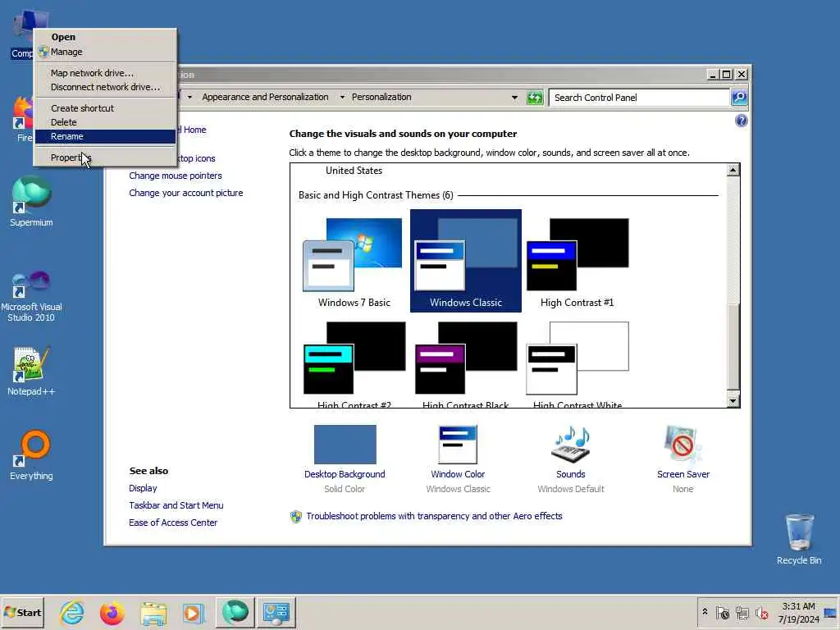840x630 pixels.
Task: Select the High Contrast Black theme
Action: [466, 363]
